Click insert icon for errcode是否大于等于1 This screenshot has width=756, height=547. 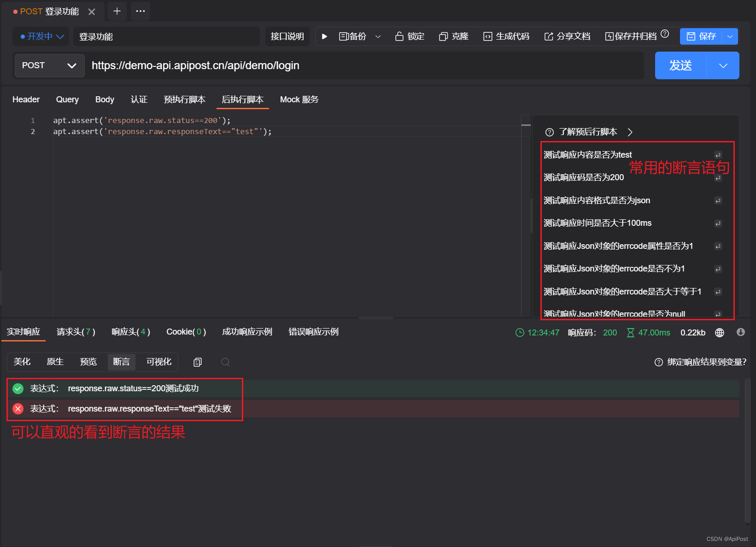(x=718, y=292)
